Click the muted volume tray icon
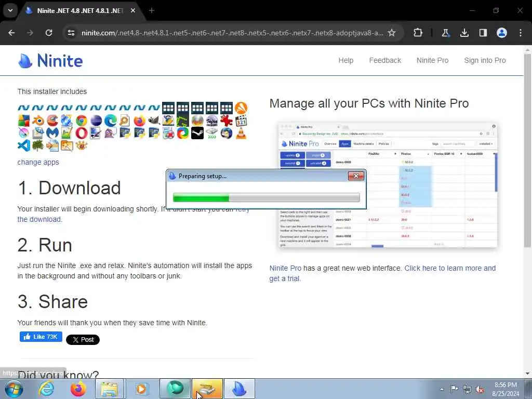 coord(480,390)
